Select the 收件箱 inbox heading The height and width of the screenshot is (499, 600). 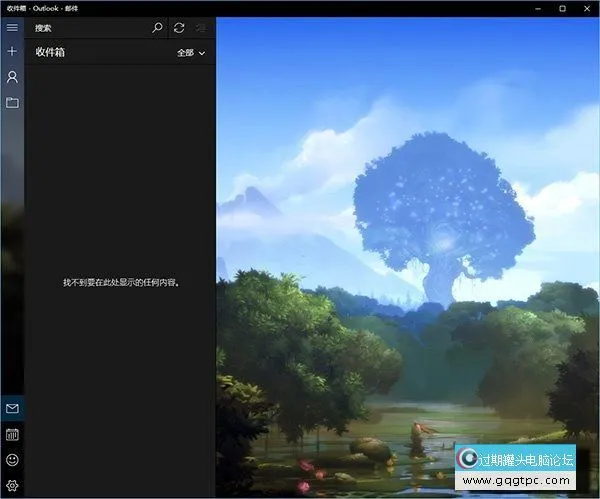click(x=50, y=52)
